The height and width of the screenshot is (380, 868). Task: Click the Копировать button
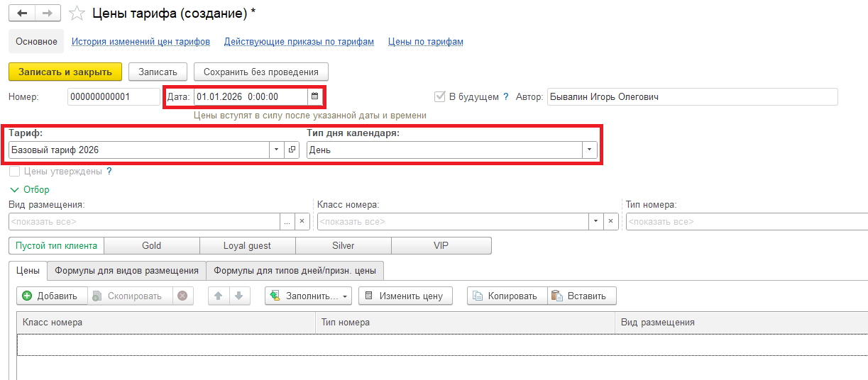pos(507,296)
